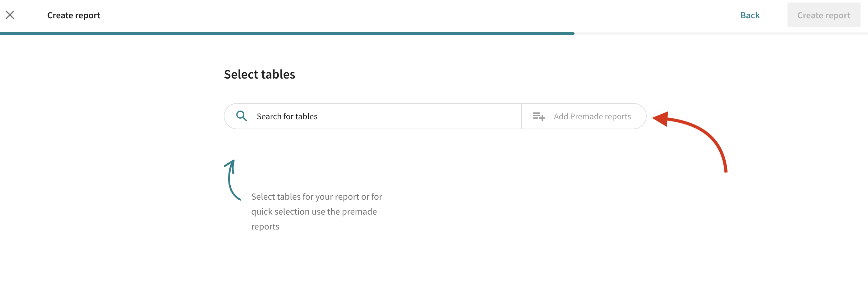The height and width of the screenshot is (300, 868).
Task: Click the word 'reports' in hint text
Action: [x=265, y=227]
